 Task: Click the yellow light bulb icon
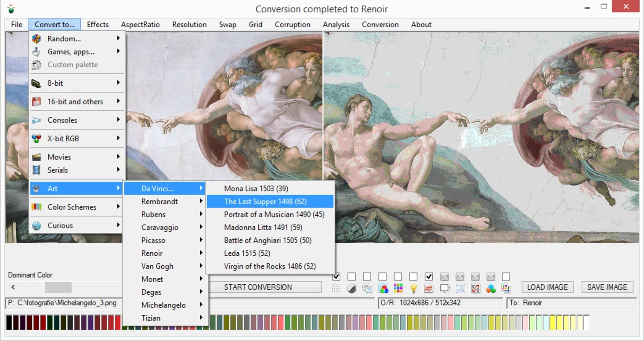click(414, 289)
